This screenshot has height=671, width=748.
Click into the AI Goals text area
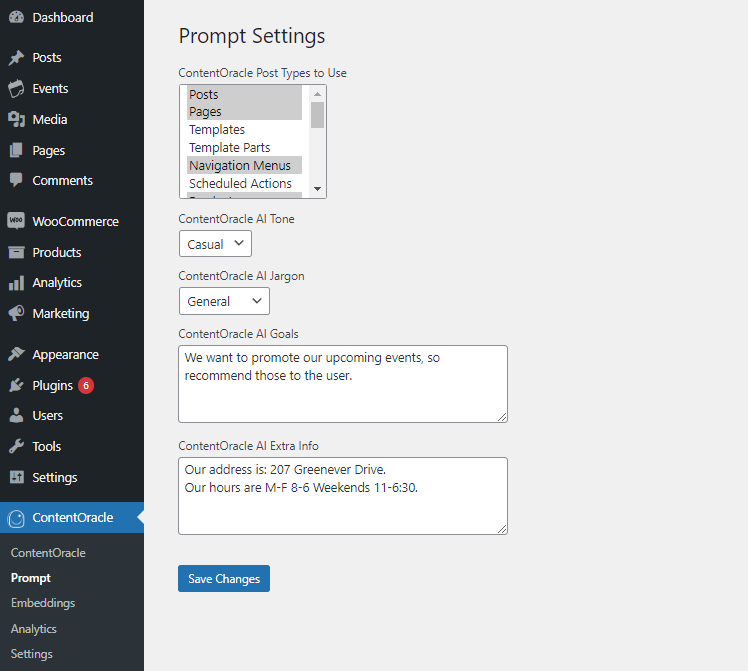[x=343, y=384]
